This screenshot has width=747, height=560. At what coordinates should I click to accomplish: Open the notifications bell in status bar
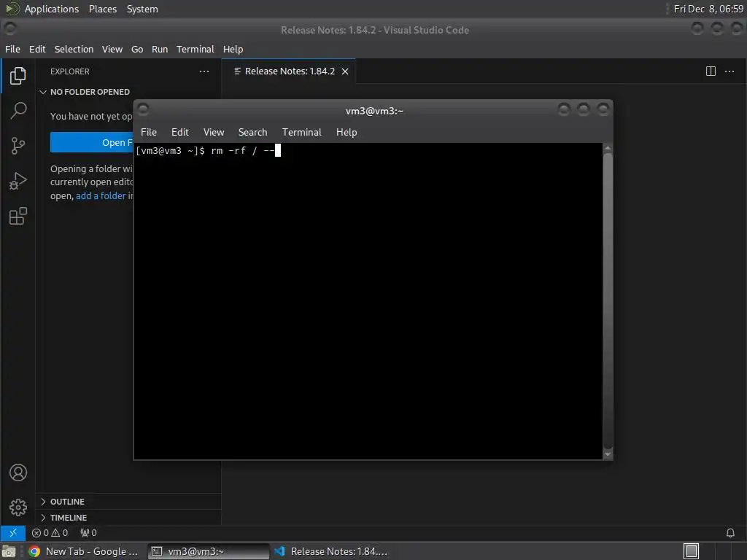coord(729,532)
